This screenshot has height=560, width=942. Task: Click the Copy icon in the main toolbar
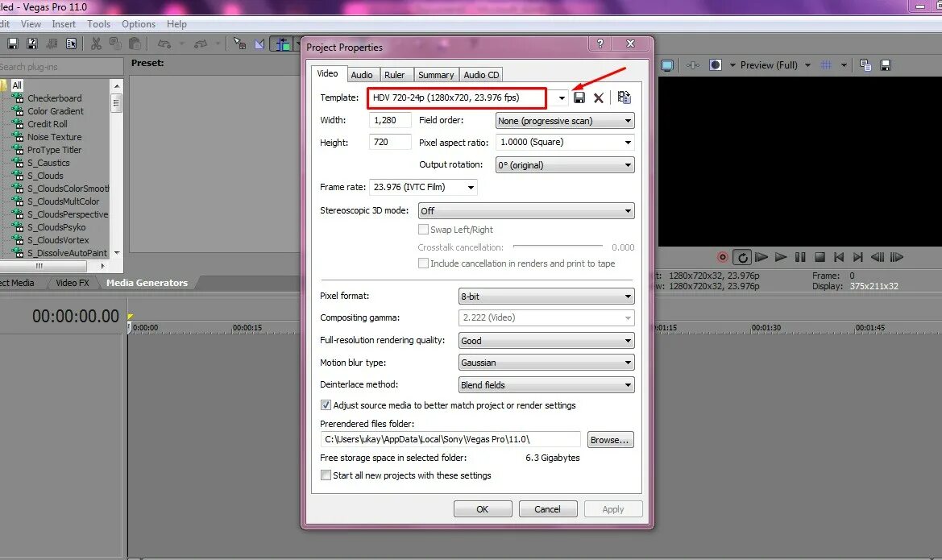coord(115,44)
